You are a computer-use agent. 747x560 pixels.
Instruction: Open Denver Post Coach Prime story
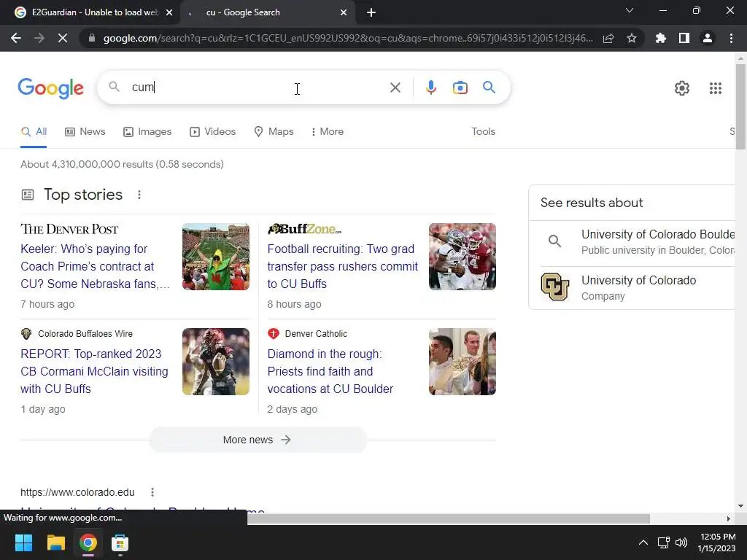pos(96,266)
